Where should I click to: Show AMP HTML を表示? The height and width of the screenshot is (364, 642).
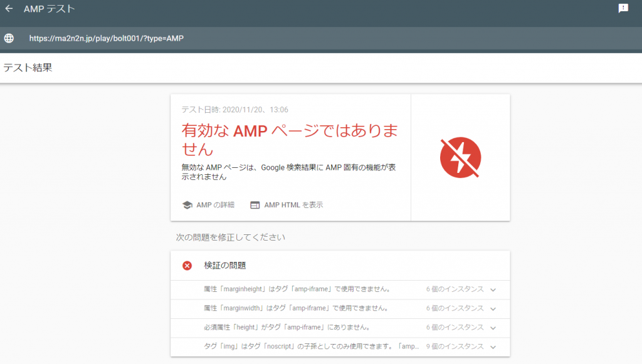pyautogui.click(x=293, y=205)
